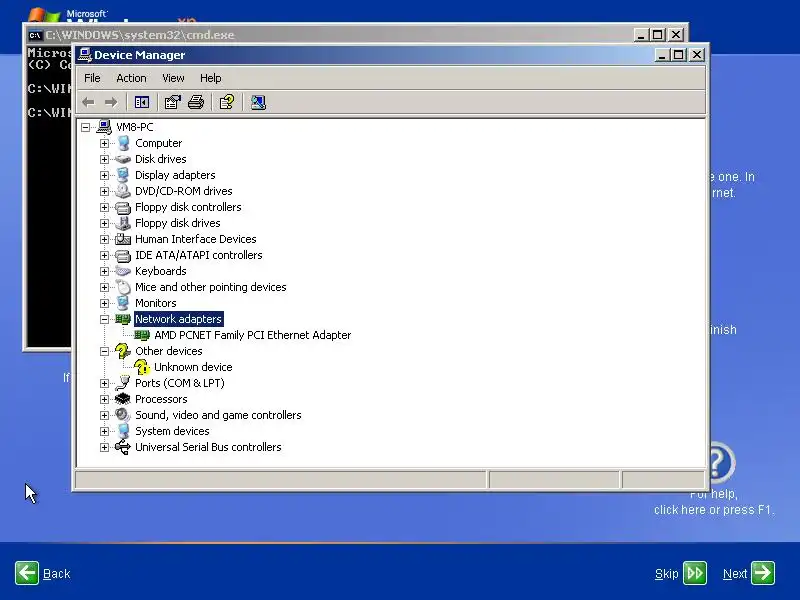
Task: Click the Monitors icon
Action: (x=123, y=303)
